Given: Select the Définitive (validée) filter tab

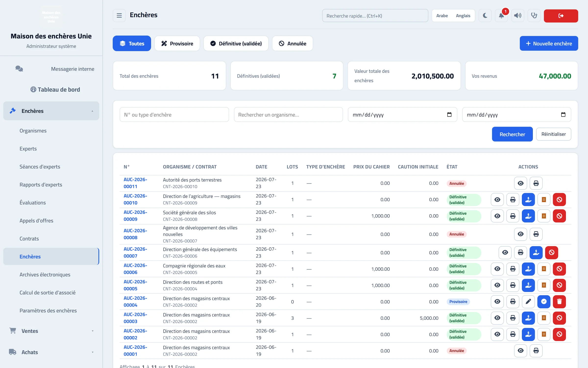Looking at the screenshot, I should 236,43.
